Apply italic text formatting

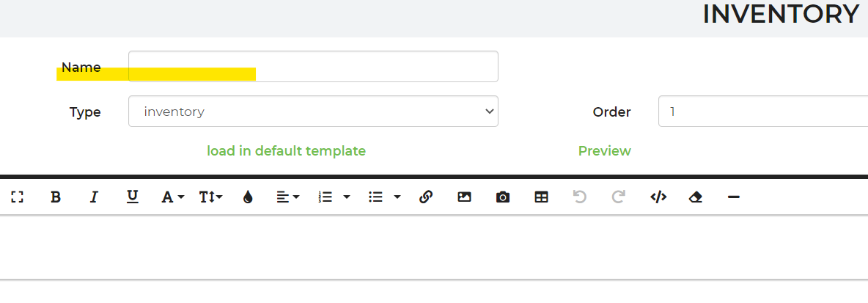click(94, 197)
